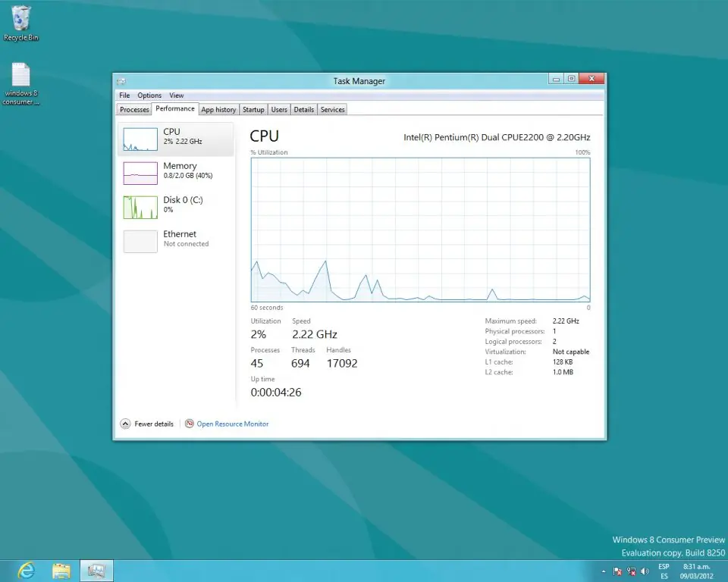Select the Memory mini graph thumbnail
Screen dimensions: 728x582
point(140,173)
